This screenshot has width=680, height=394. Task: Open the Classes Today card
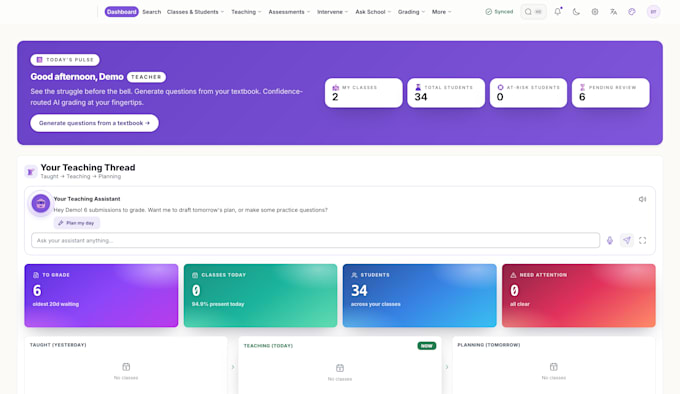(260, 296)
